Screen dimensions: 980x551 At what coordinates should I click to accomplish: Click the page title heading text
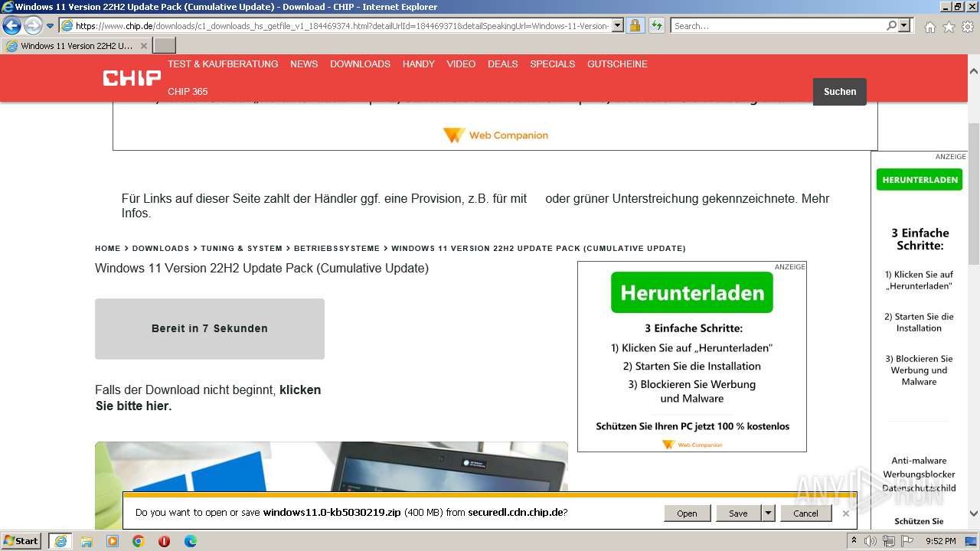pos(262,269)
